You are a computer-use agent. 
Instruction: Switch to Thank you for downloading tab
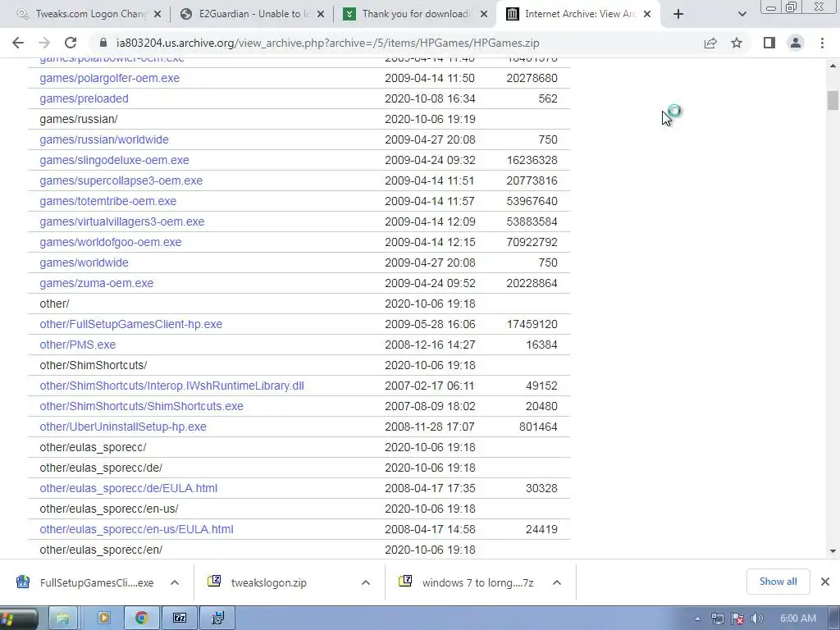pyautogui.click(x=415, y=14)
